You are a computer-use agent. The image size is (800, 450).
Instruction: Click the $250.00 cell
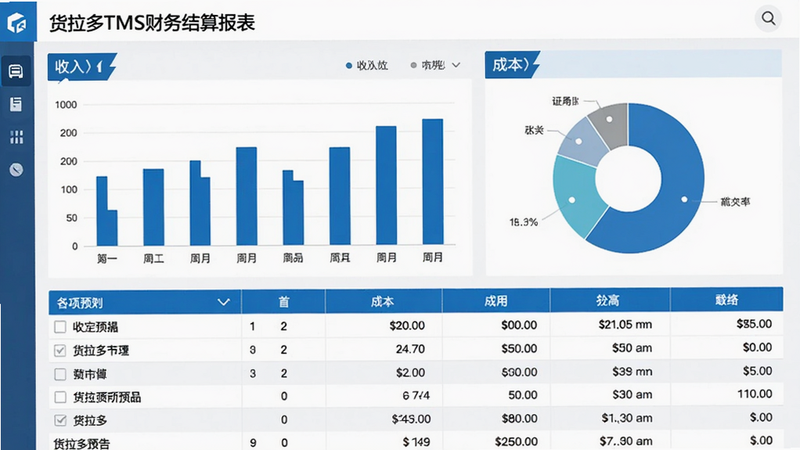(x=516, y=441)
